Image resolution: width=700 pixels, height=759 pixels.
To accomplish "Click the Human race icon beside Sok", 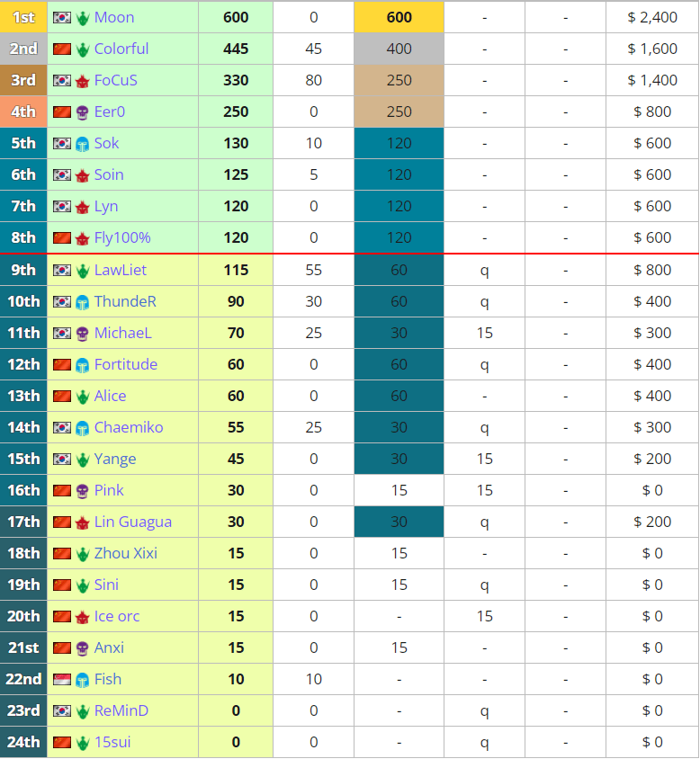I will (x=83, y=143).
